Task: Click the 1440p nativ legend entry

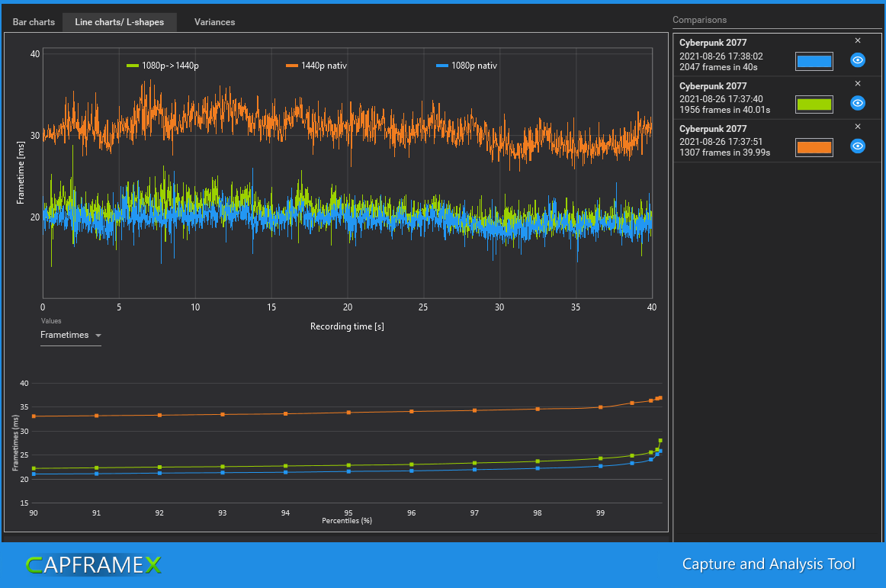Action: click(316, 66)
